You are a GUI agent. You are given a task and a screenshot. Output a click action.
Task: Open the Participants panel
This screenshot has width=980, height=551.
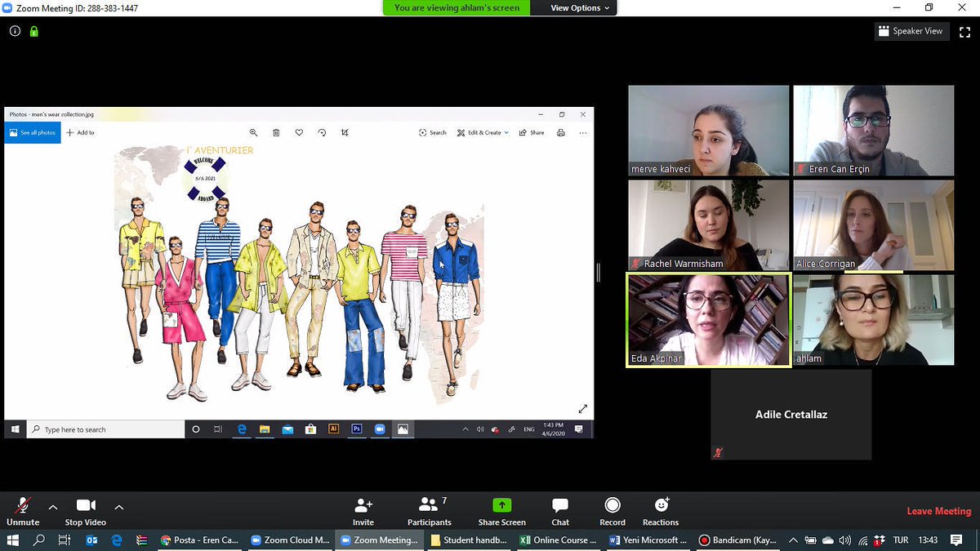click(x=430, y=512)
